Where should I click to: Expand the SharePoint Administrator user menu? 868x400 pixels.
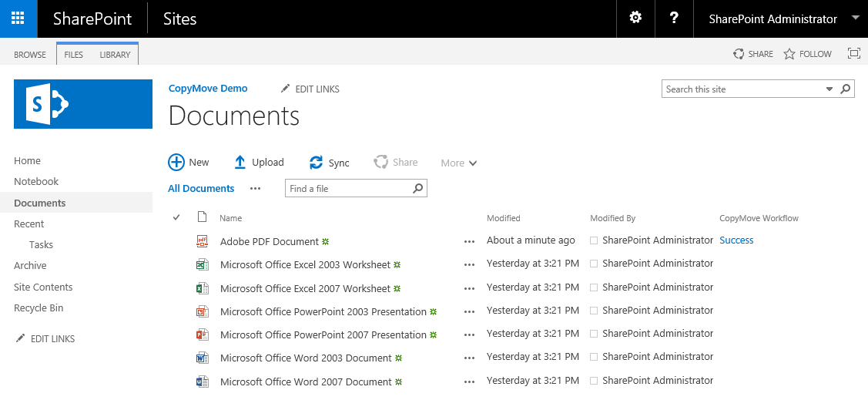click(855, 18)
